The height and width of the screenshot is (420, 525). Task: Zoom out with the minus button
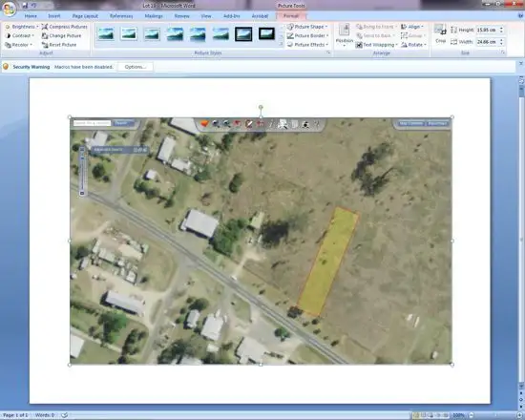(472, 415)
